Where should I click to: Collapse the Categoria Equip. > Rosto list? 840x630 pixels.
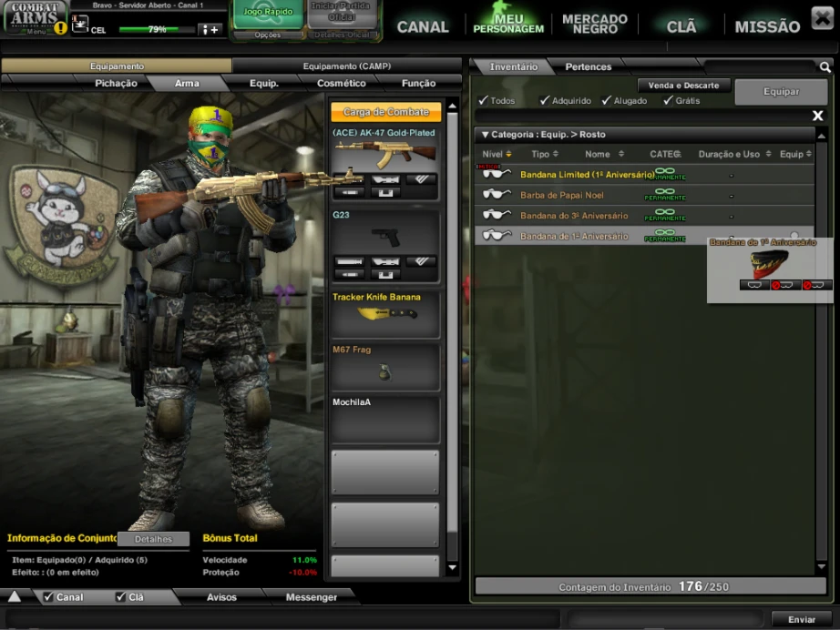tap(486, 135)
